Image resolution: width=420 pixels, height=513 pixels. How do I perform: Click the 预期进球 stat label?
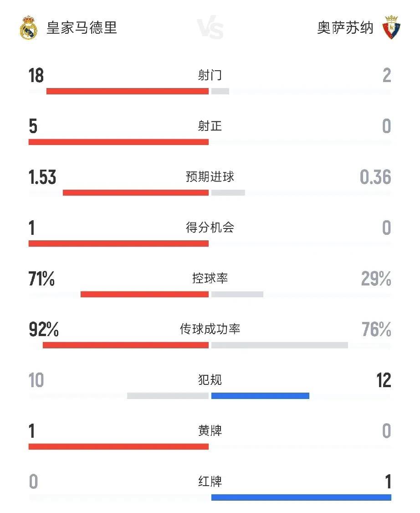click(x=210, y=177)
